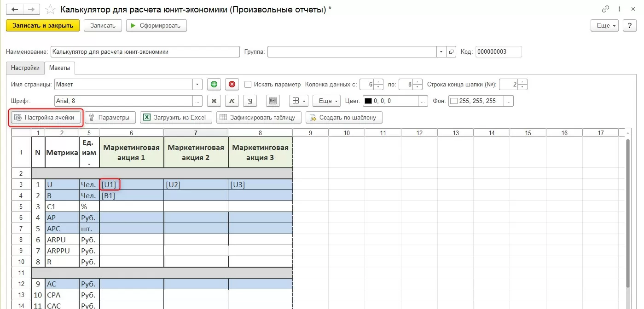This screenshot has height=309, width=644.
Task: Click the Записать button
Action: (103, 26)
